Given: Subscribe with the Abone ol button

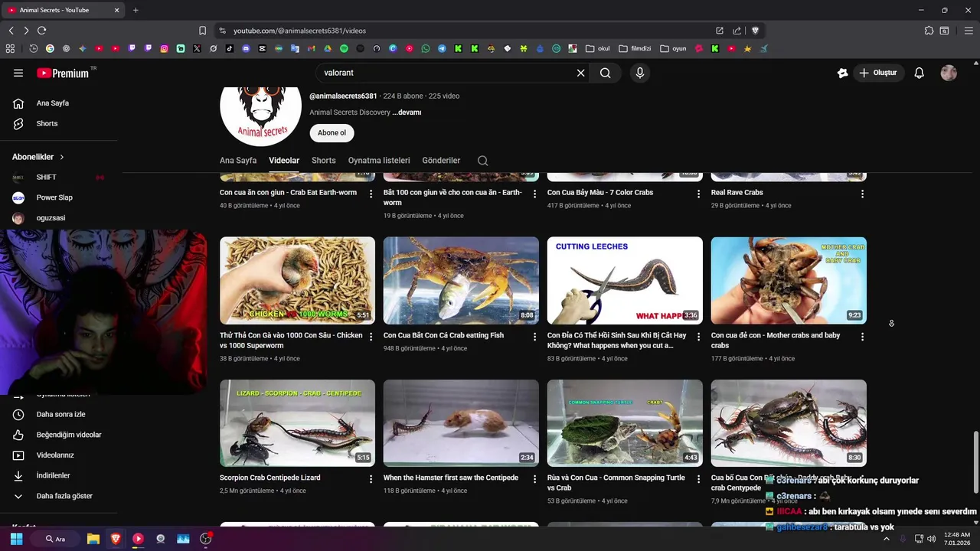Looking at the screenshot, I should (x=332, y=132).
